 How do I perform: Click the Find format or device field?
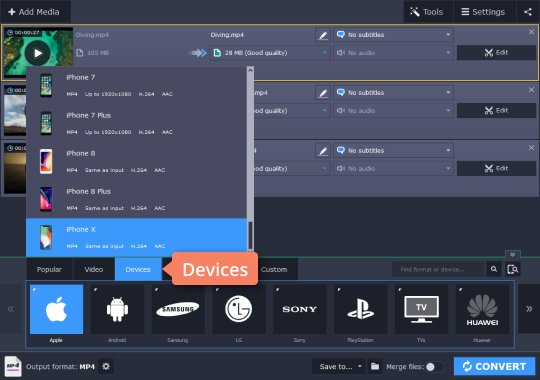438,269
